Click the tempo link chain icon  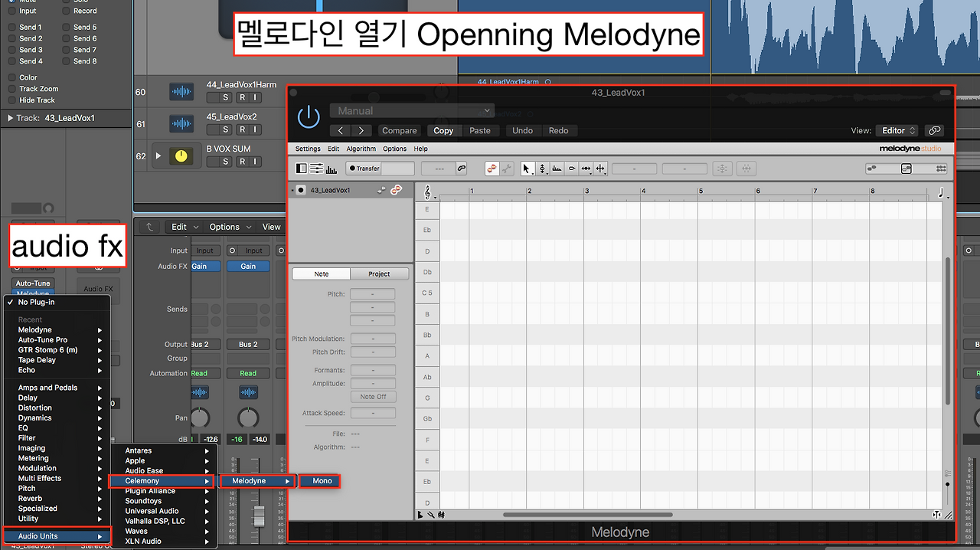pos(461,169)
